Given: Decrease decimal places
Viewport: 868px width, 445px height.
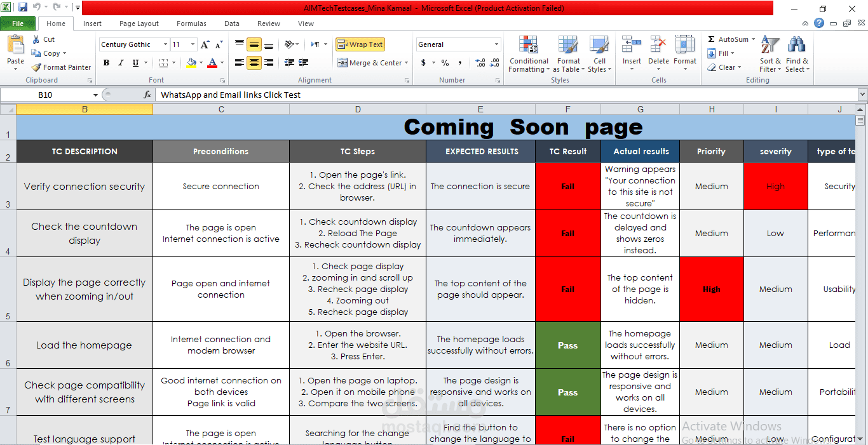Looking at the screenshot, I should pos(494,63).
